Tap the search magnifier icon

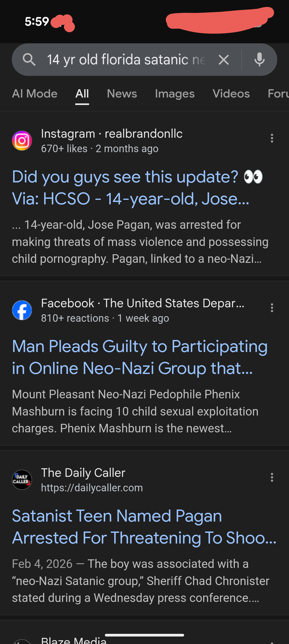pyautogui.click(x=29, y=59)
